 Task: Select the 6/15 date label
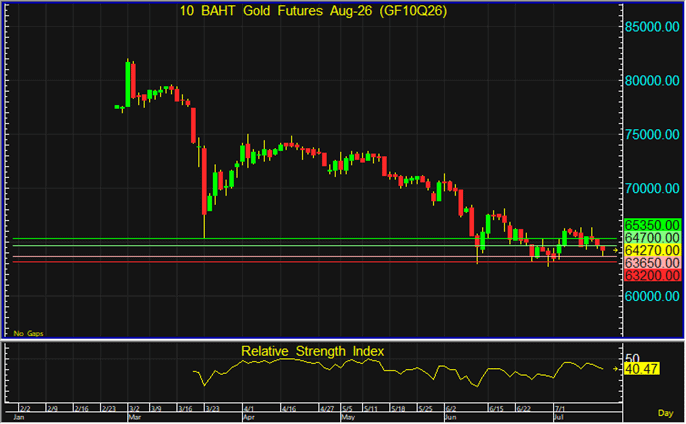(x=497, y=409)
